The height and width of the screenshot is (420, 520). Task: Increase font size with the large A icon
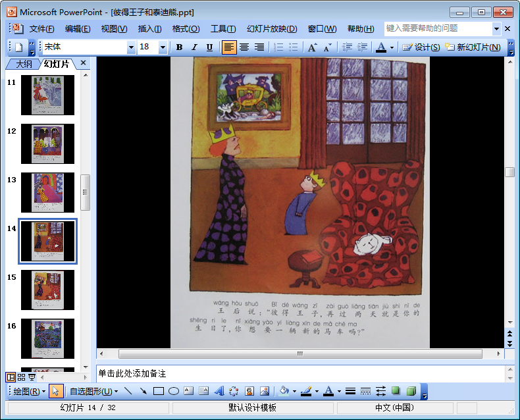(312, 47)
